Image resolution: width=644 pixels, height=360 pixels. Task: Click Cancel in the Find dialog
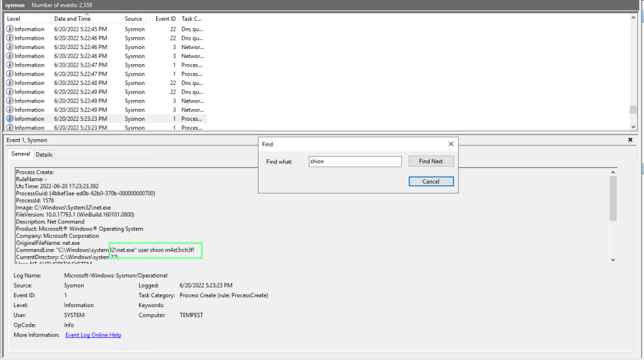pyautogui.click(x=431, y=181)
